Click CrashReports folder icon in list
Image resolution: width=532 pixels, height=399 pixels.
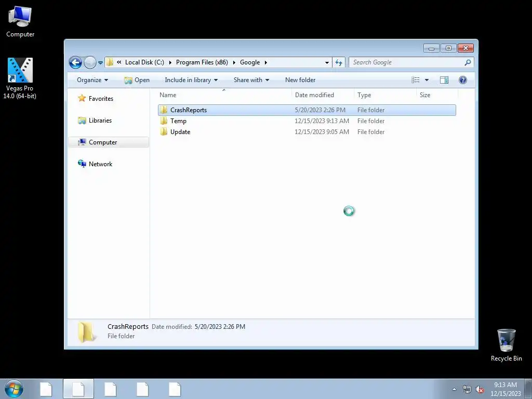pyautogui.click(x=164, y=110)
